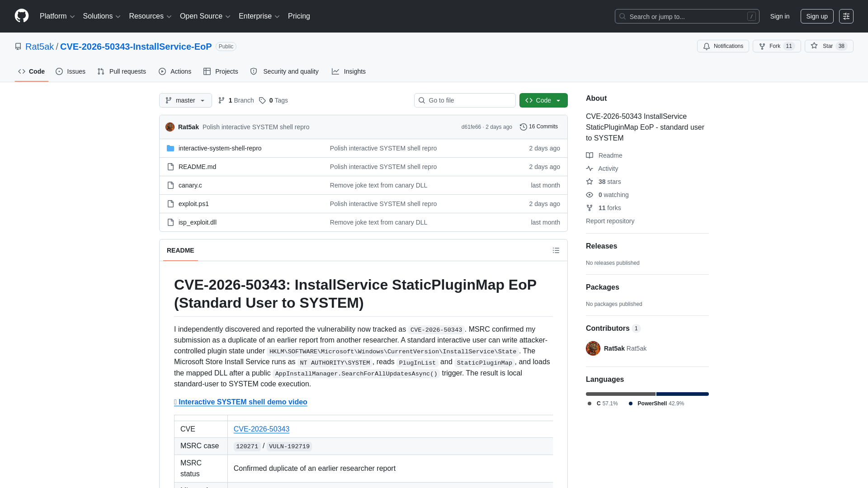Image resolution: width=868 pixels, height=488 pixels.
Task: Click the Readme book icon in About
Action: (x=590, y=155)
